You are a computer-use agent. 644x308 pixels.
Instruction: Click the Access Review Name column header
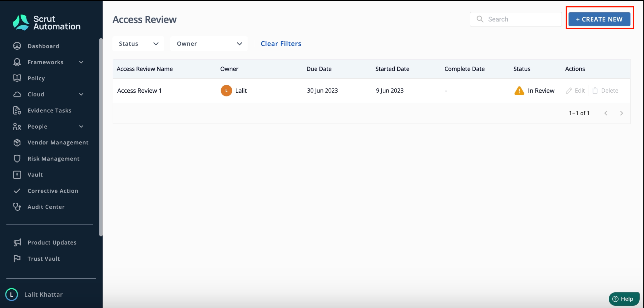point(145,69)
